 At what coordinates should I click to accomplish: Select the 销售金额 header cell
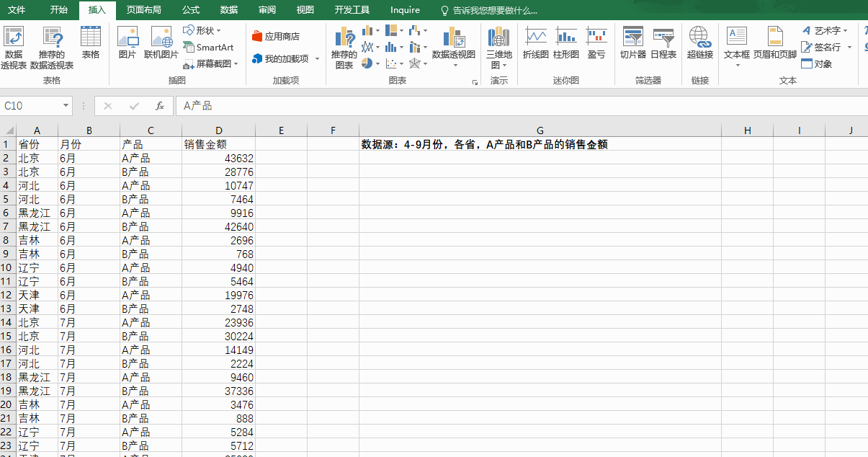(219, 144)
